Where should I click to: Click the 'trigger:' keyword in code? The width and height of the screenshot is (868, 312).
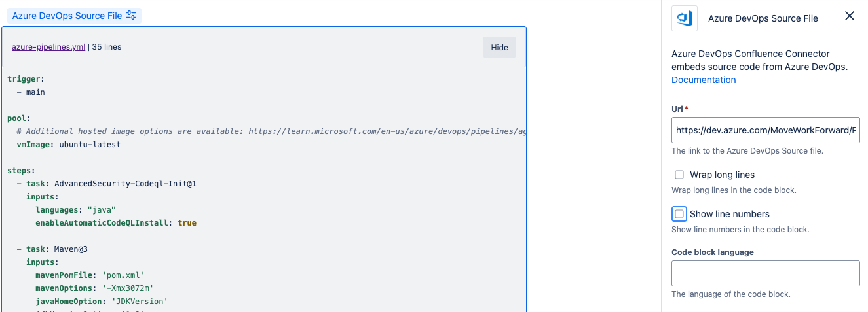[26, 79]
